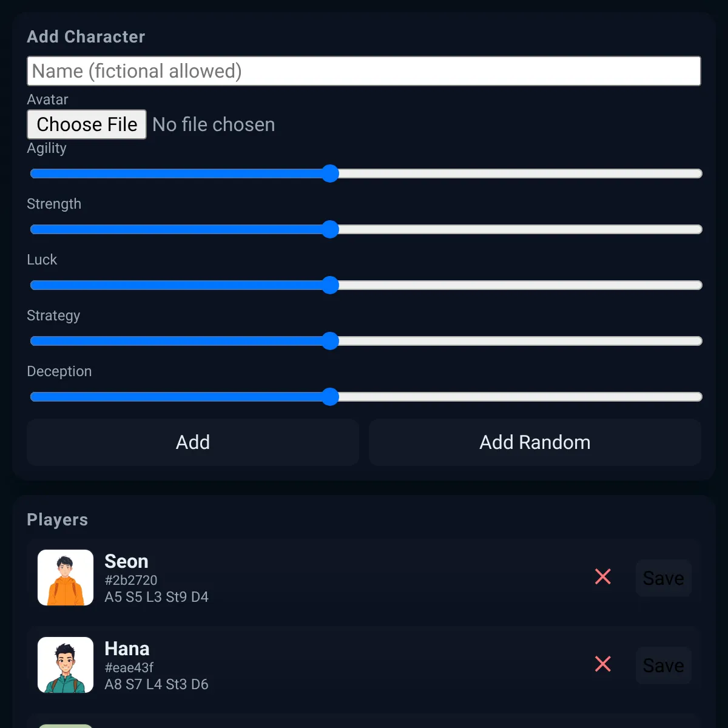Click the Add Random button

535,442
